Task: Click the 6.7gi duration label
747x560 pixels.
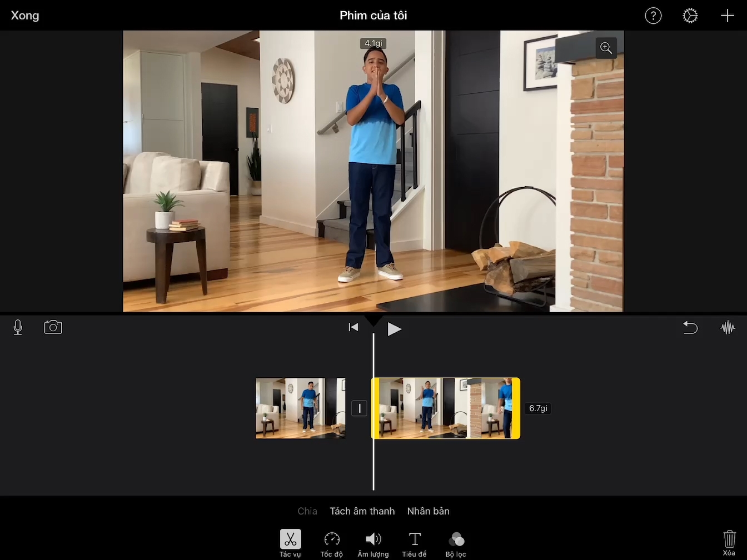Action: 538,408
